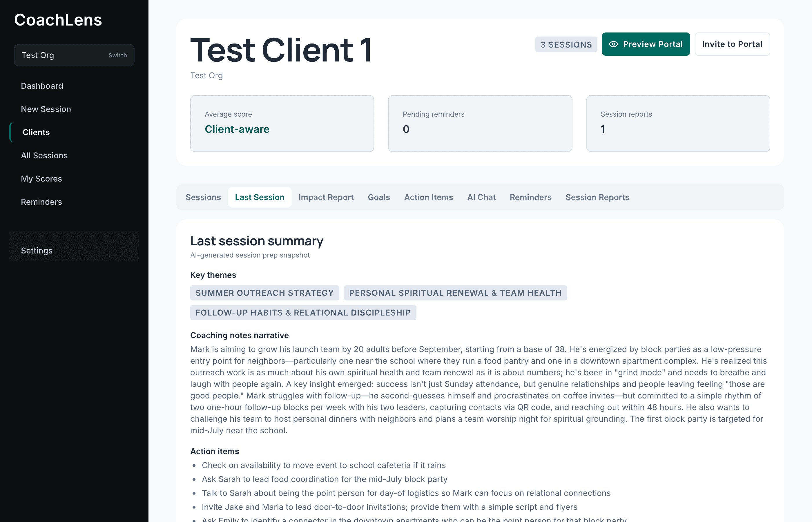Click the eye icon on Preview Portal
The width and height of the screenshot is (812, 522).
pyautogui.click(x=613, y=44)
